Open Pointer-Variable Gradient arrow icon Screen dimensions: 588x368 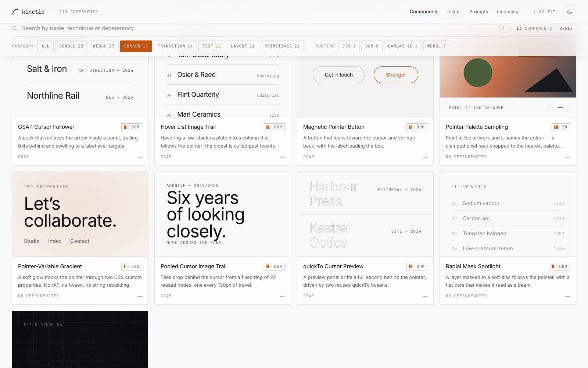click(x=140, y=296)
